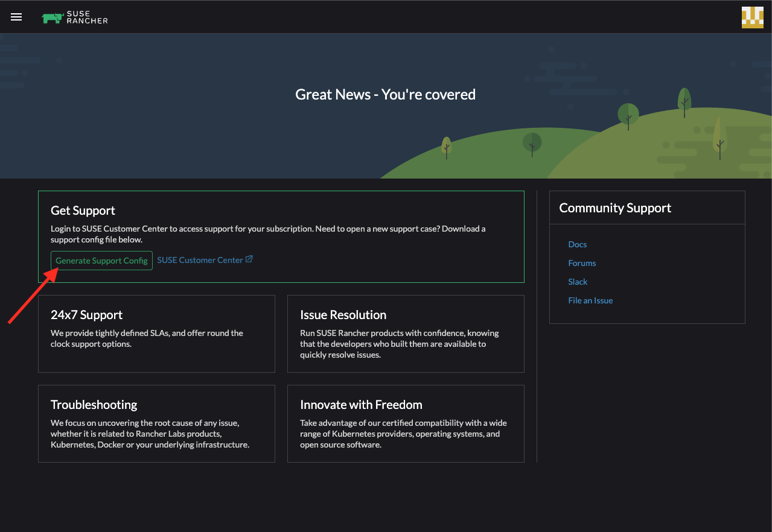Click the "Great News - You're covered" banner title

point(385,95)
